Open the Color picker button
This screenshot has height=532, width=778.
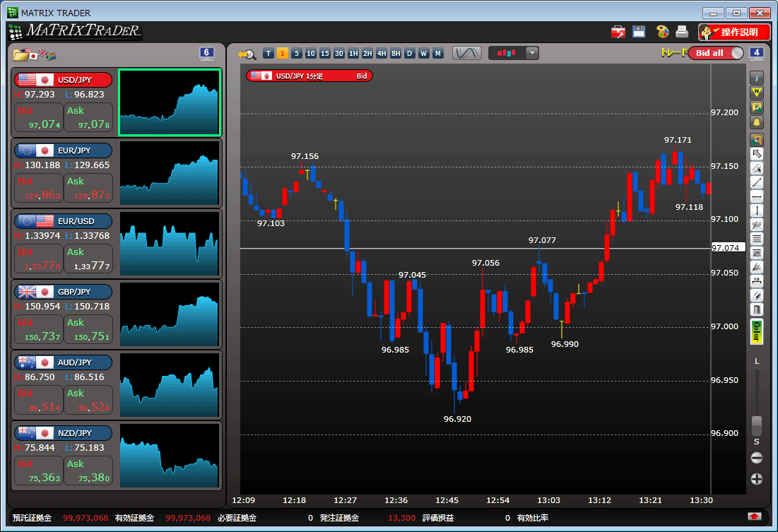(x=757, y=332)
